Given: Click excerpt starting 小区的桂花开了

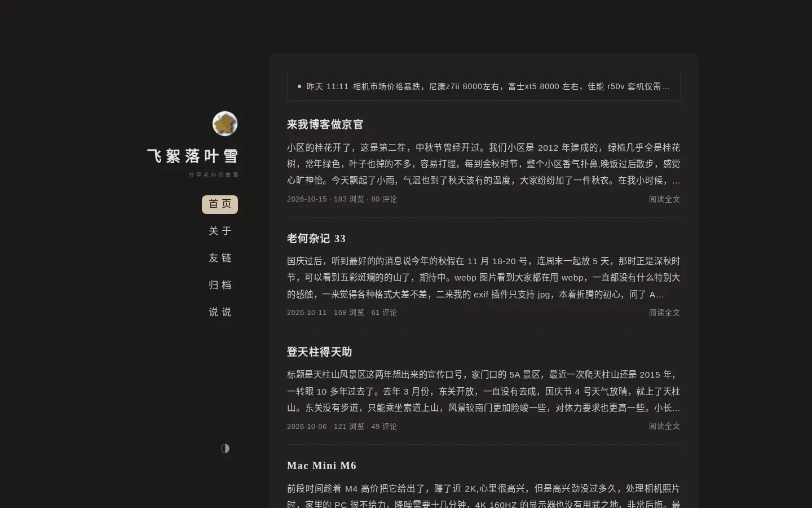Looking at the screenshot, I should [484, 164].
